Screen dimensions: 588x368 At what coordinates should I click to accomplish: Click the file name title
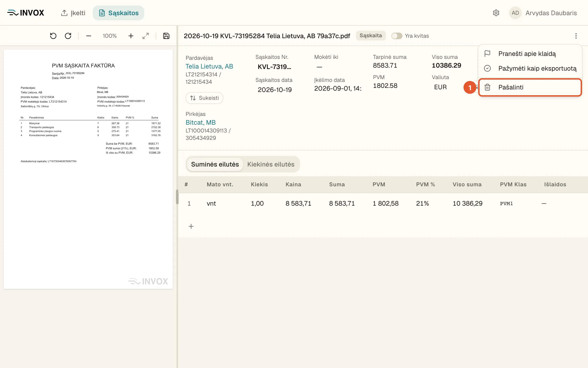(x=267, y=36)
